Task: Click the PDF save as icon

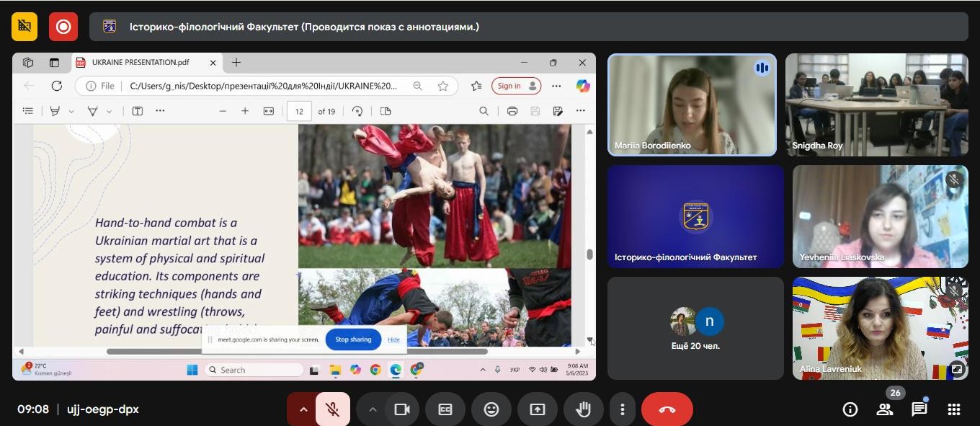Action: (557, 111)
